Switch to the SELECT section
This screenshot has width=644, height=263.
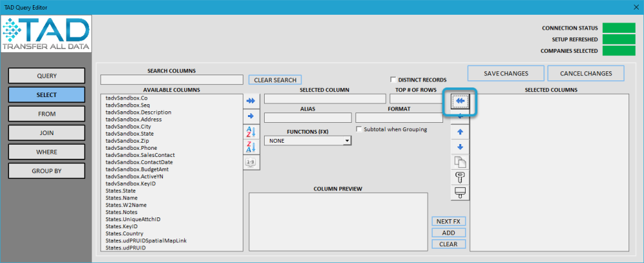[x=47, y=95]
